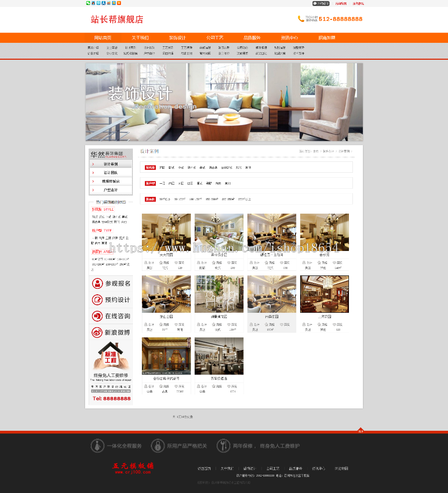
Task: Open 资讯中心 in the orange nav bar
Action: point(290,38)
